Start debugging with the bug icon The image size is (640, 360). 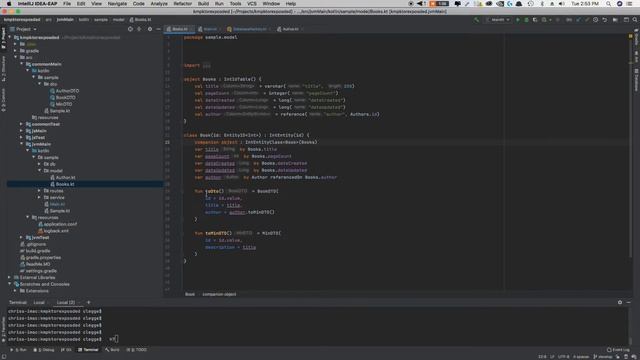tap(527, 20)
